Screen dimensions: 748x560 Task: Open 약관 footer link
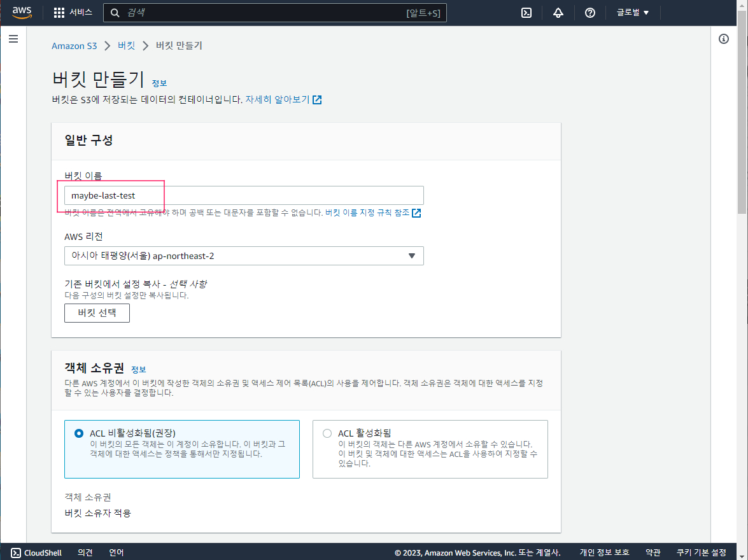653,553
